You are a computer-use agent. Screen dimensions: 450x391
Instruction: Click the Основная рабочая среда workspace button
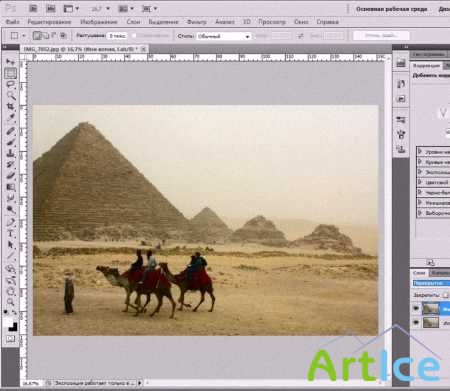point(391,9)
